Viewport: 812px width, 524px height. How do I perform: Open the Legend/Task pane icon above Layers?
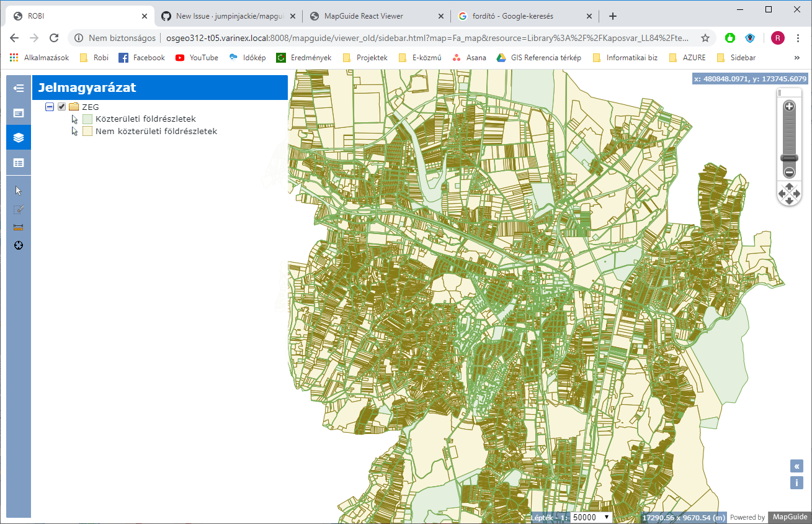pyautogui.click(x=19, y=113)
